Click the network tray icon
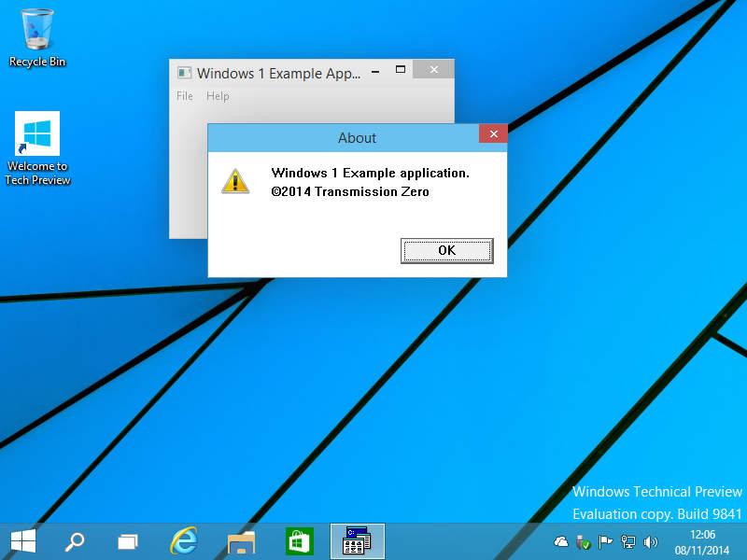Screen dimensions: 747x560 click(627, 542)
